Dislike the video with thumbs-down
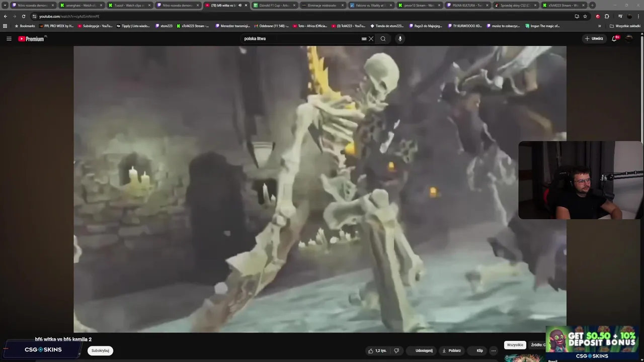644x362 pixels. 396,350
